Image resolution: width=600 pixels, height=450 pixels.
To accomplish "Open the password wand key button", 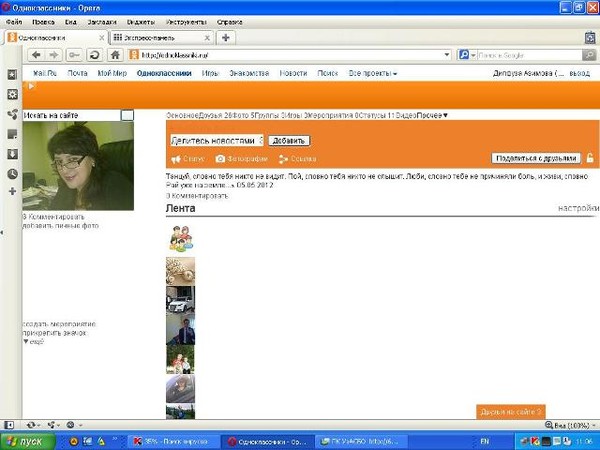I will 74,55.
